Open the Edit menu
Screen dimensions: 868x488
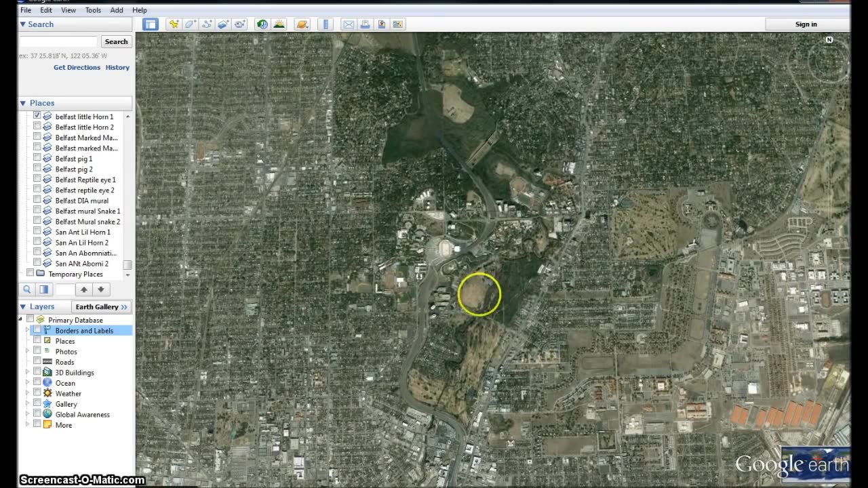click(x=46, y=10)
